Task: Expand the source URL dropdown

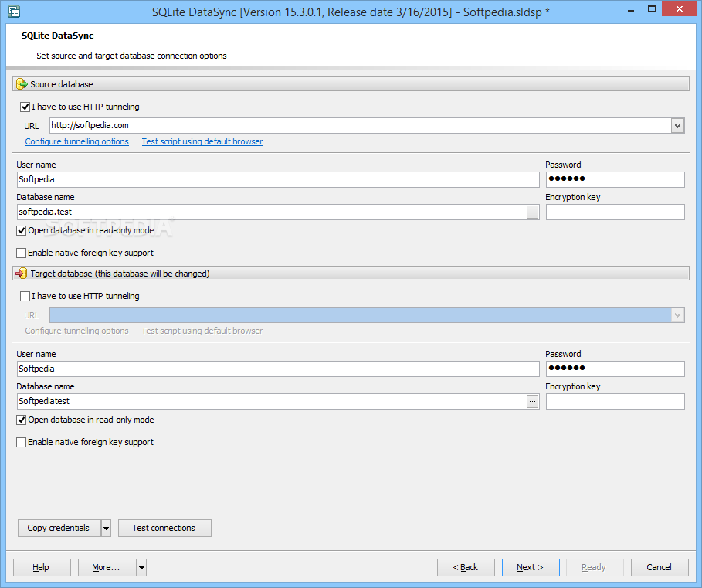Action: (677, 126)
